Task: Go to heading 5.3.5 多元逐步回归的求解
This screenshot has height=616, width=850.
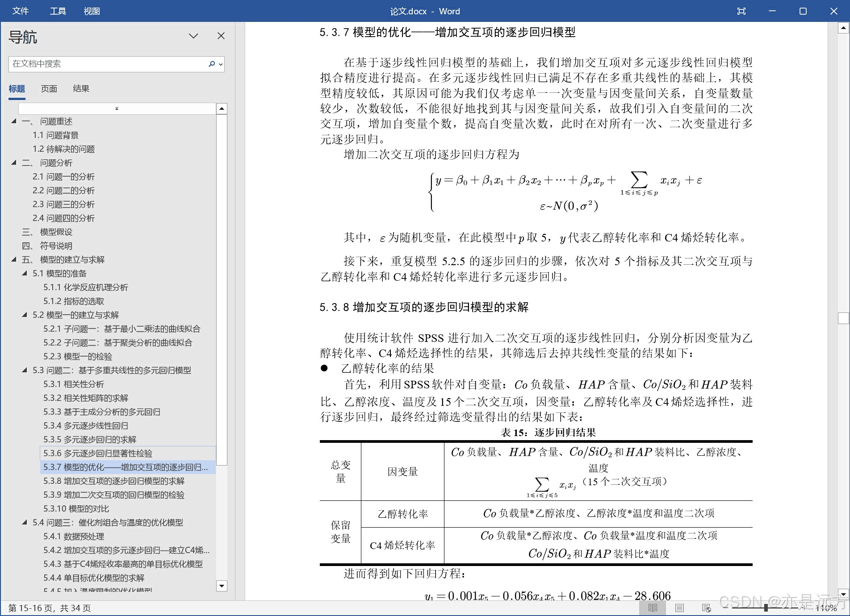Action: (x=90, y=440)
